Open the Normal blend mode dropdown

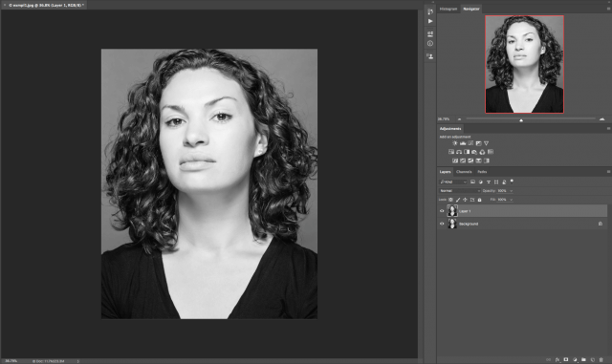460,191
